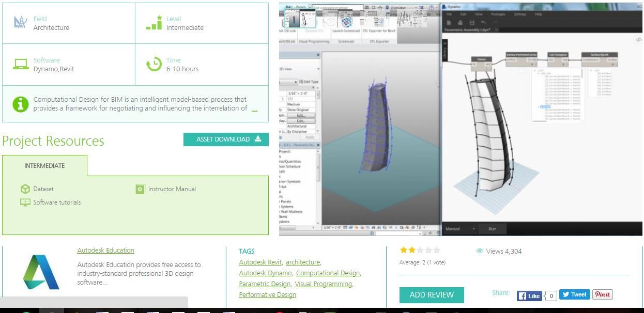Open the Help menu in Dynamo
This screenshot has width=644, height=313.
click(539, 14)
